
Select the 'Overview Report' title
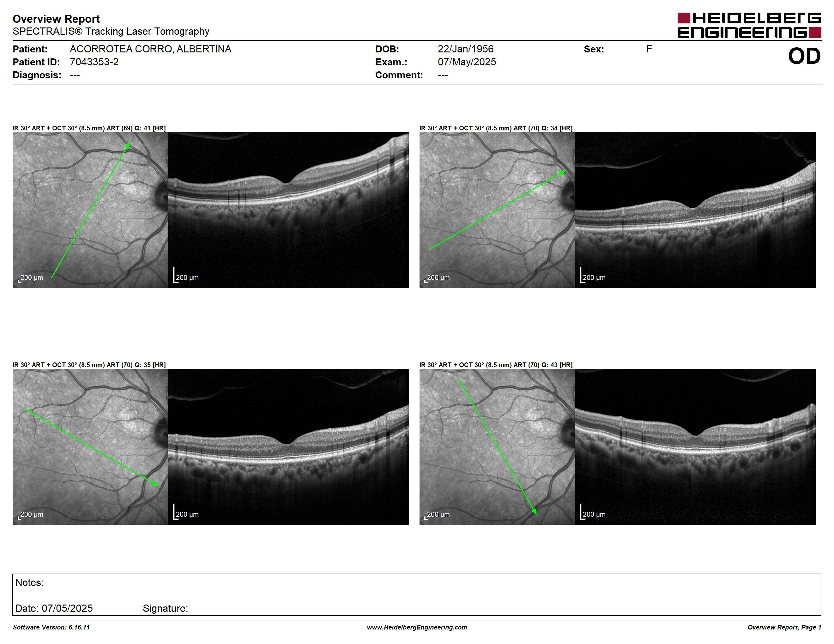(56, 19)
